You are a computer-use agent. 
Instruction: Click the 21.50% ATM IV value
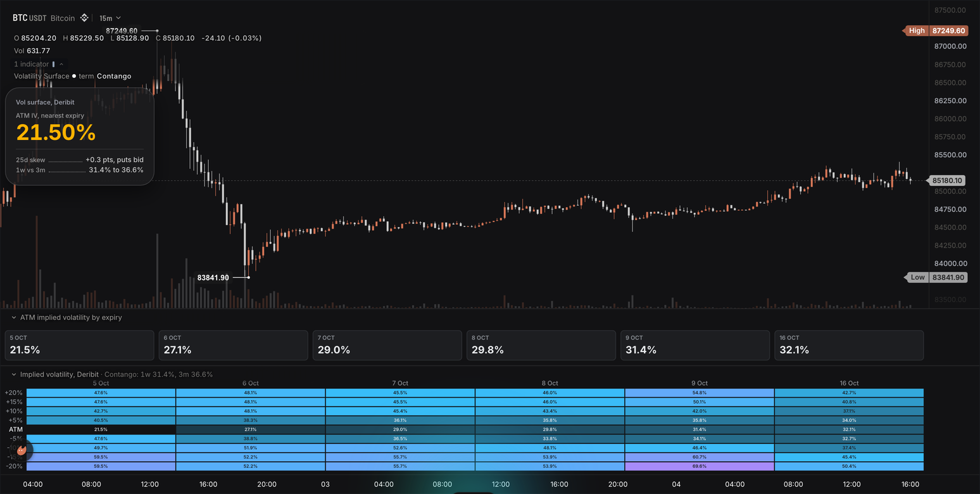click(x=56, y=132)
